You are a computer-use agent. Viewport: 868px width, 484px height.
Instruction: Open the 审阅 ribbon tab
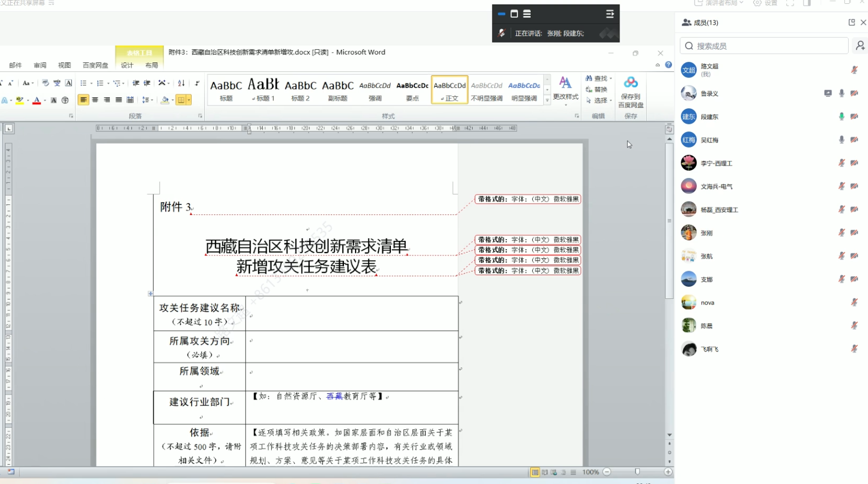click(40, 65)
